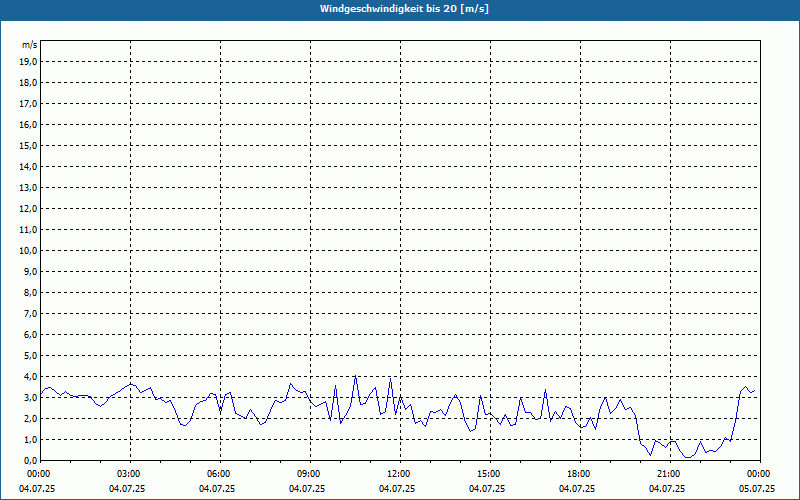Click the 16,0 y-axis label
This screenshot has width=800, height=500.
pyautogui.click(x=28, y=124)
